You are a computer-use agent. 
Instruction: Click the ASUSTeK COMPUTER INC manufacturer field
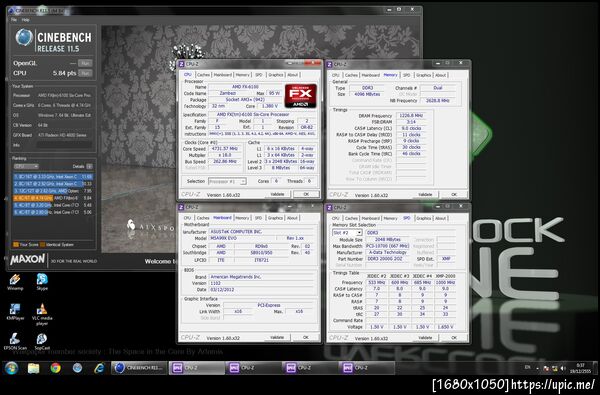pos(261,232)
